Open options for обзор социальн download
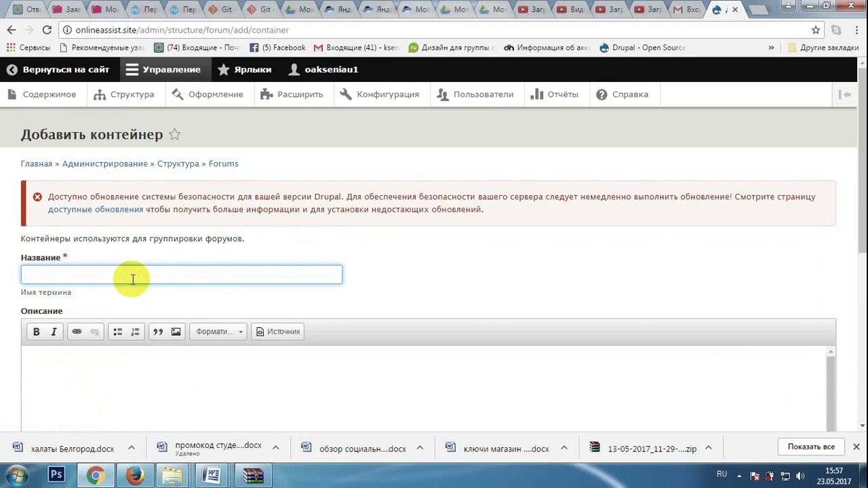 (420, 447)
